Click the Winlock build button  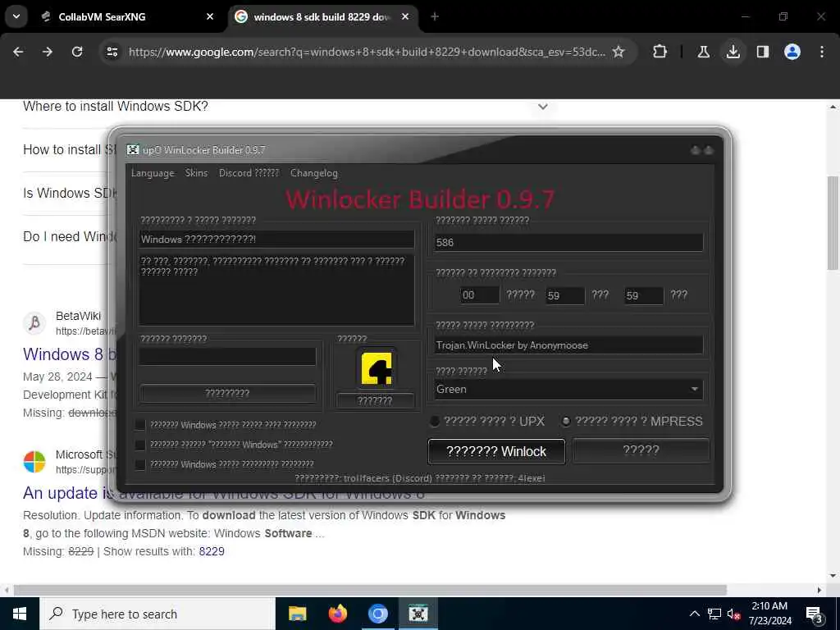tap(496, 452)
